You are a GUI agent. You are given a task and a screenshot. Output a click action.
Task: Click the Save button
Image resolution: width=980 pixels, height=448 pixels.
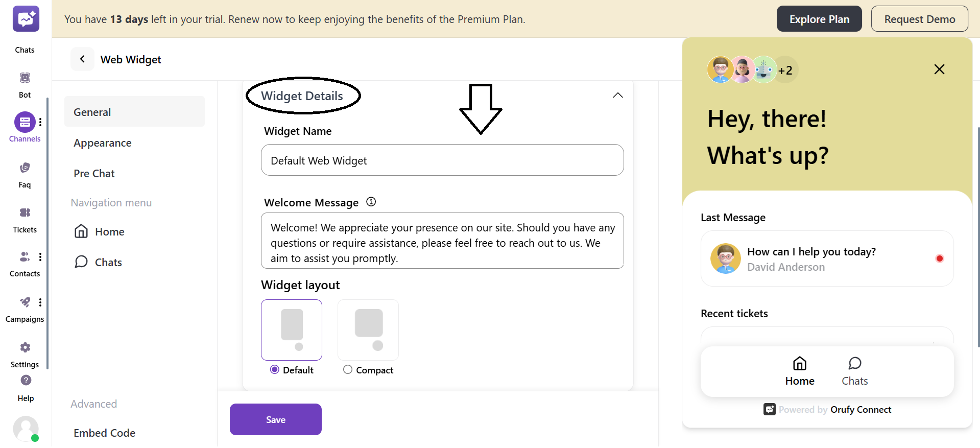tap(275, 419)
